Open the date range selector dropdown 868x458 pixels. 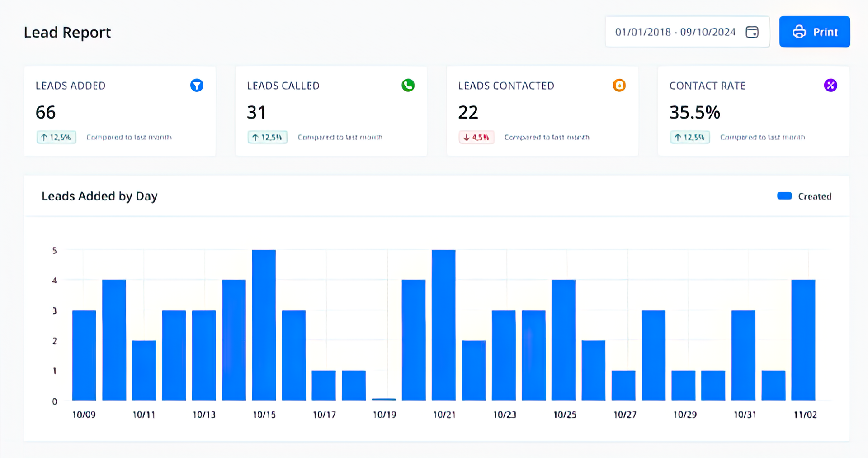(x=687, y=31)
